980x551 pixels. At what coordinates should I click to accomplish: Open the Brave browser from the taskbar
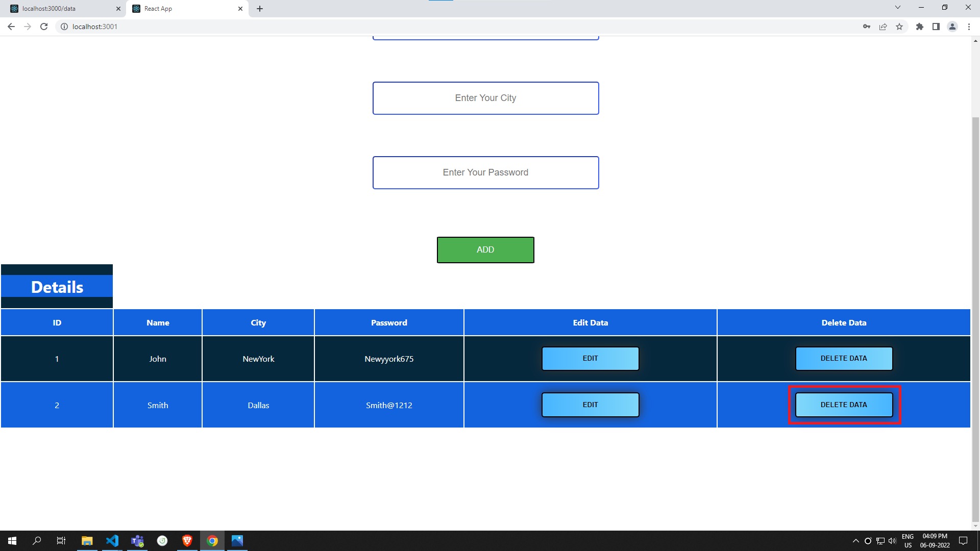click(187, 540)
